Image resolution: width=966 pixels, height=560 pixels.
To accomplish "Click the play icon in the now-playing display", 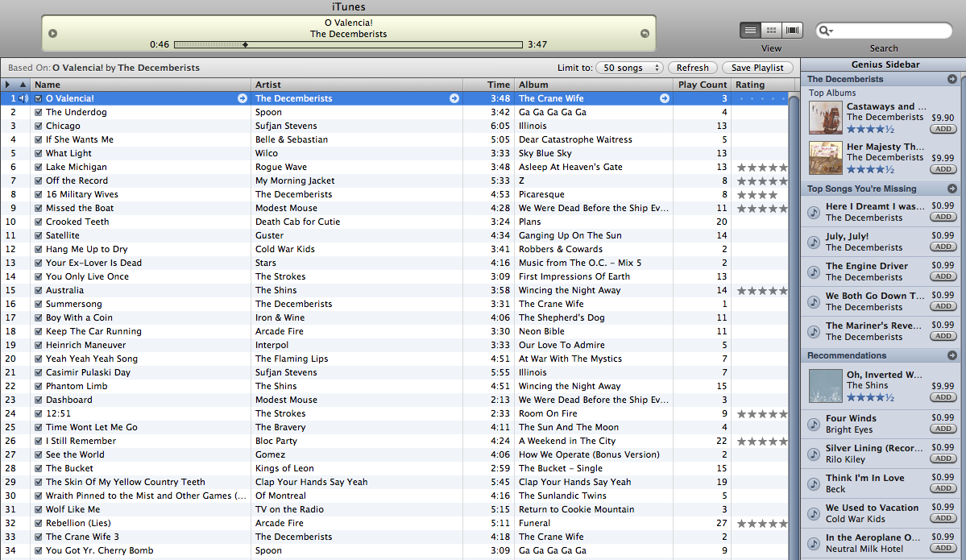I will (x=53, y=33).
